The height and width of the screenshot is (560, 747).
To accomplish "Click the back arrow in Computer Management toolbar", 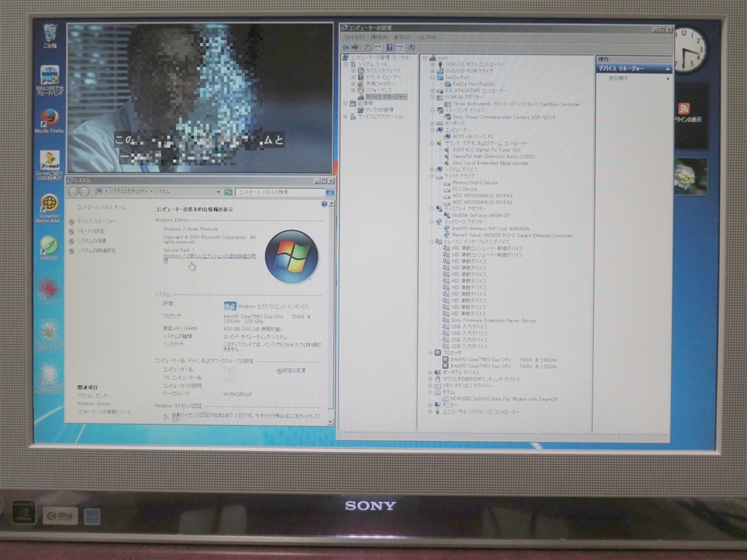I will 345,47.
